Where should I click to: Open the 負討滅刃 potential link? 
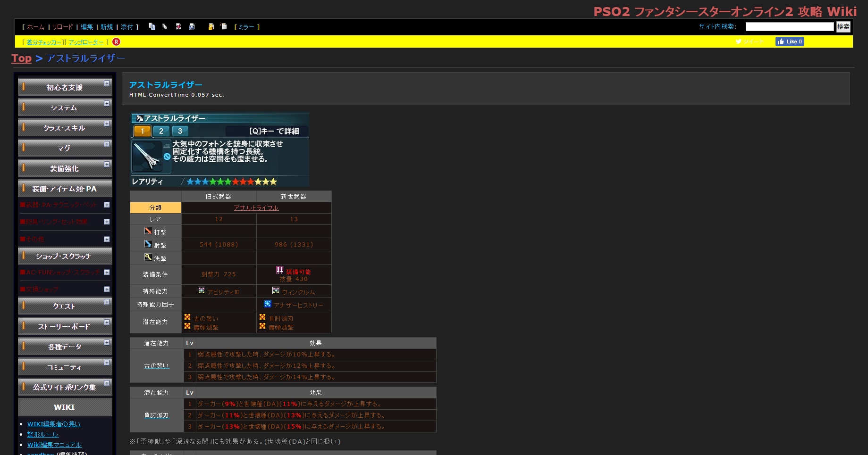click(x=156, y=415)
